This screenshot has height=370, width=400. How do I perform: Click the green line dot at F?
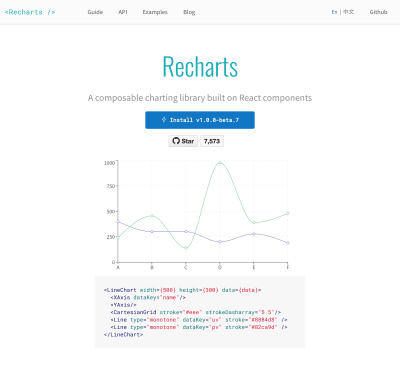click(x=288, y=213)
